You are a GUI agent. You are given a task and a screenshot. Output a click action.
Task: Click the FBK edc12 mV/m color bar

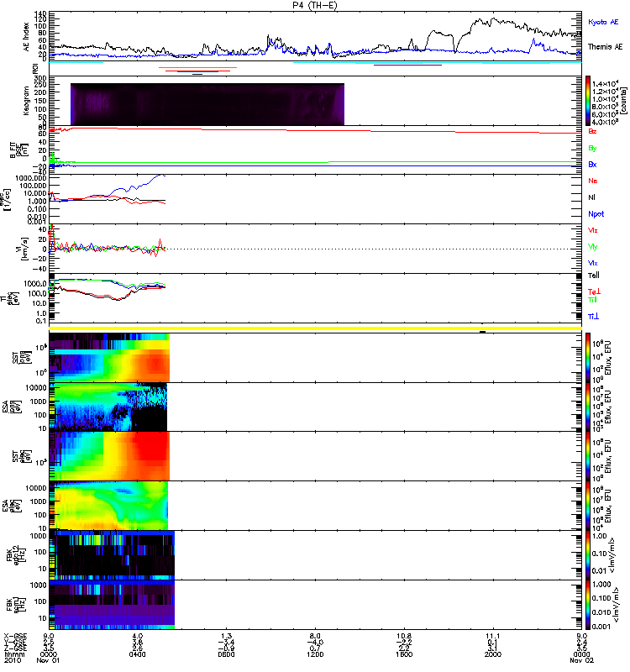tap(588, 555)
